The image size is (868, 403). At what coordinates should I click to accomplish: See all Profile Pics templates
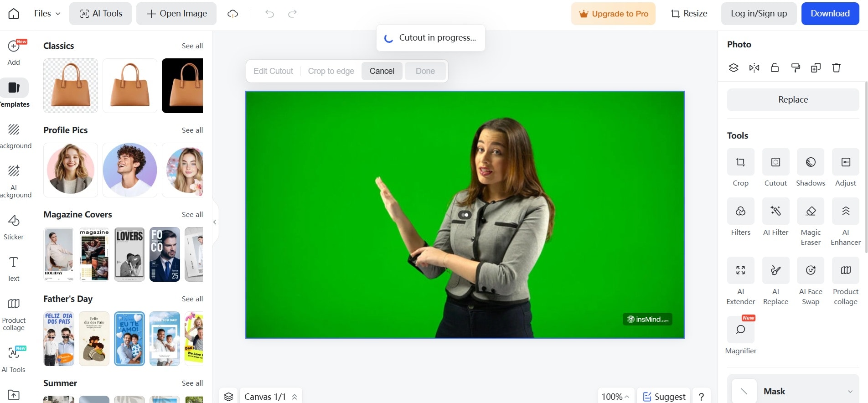coord(192,130)
